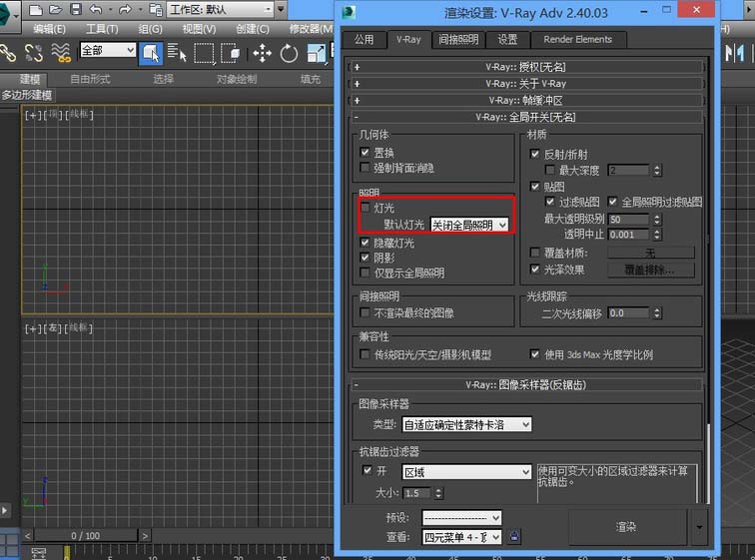The width and height of the screenshot is (755, 560).
Task: Click the arrow next to the render button
Action: 700,527
